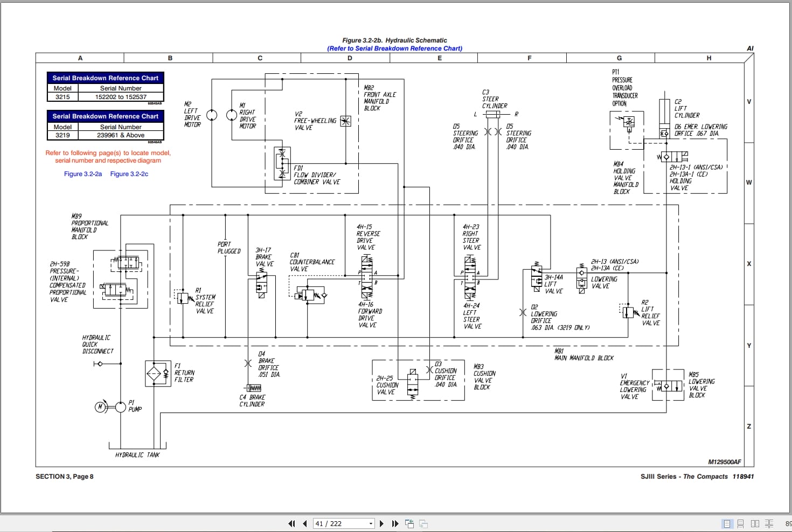Image resolution: width=792 pixels, height=532 pixels.
Task: Jump to the first page
Action: click(291, 523)
